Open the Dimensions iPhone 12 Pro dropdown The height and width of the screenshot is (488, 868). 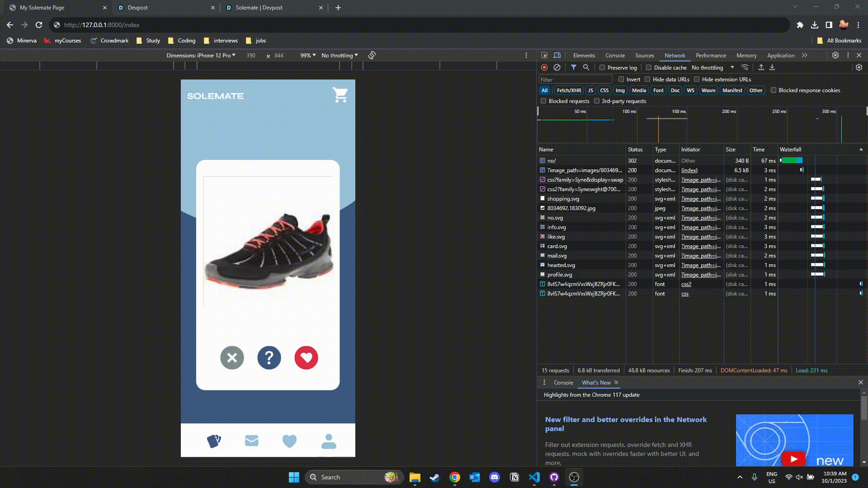201,55
